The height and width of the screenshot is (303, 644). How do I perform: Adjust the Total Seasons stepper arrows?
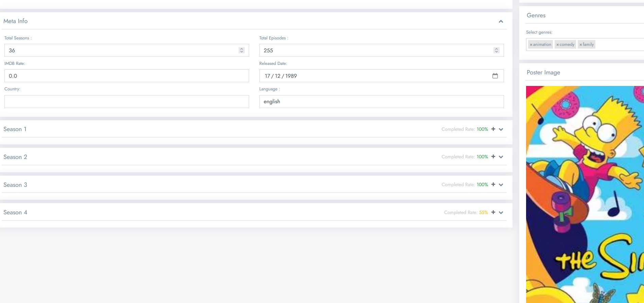(242, 50)
